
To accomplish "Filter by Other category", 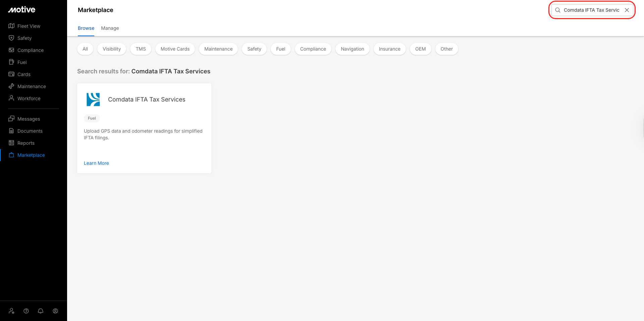I will (x=447, y=49).
